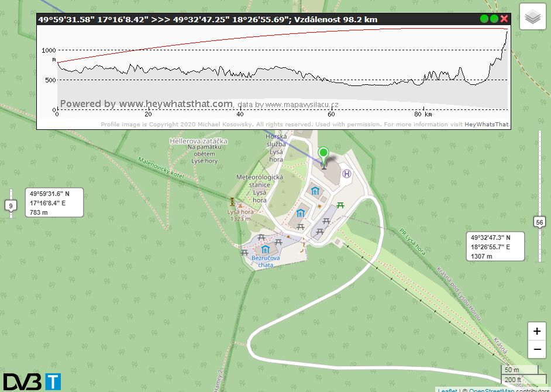Open the Leaflet attribution link

447,390
